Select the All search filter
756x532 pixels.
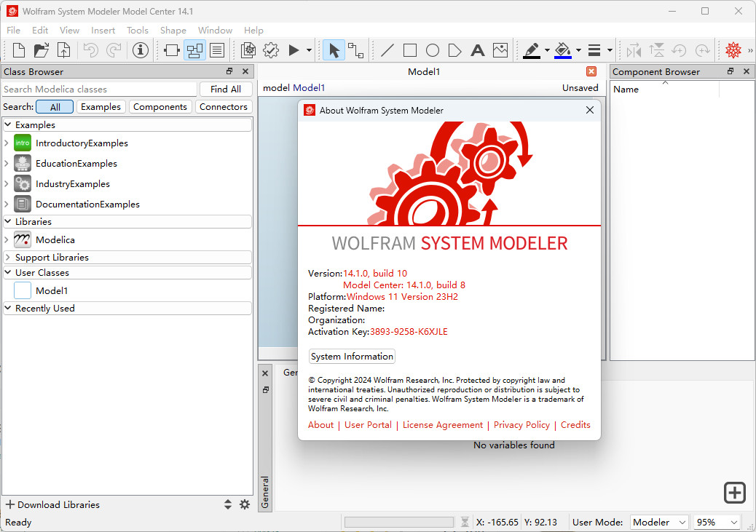[55, 107]
